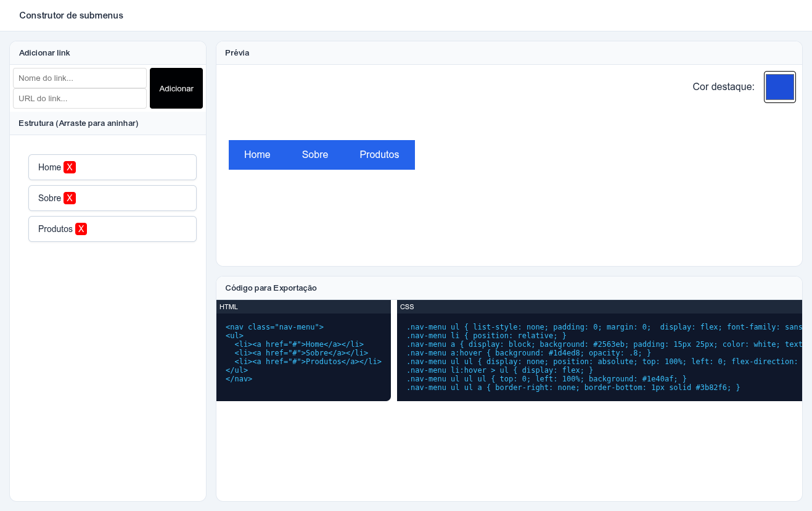Click the CSS code panel header

coord(406,307)
